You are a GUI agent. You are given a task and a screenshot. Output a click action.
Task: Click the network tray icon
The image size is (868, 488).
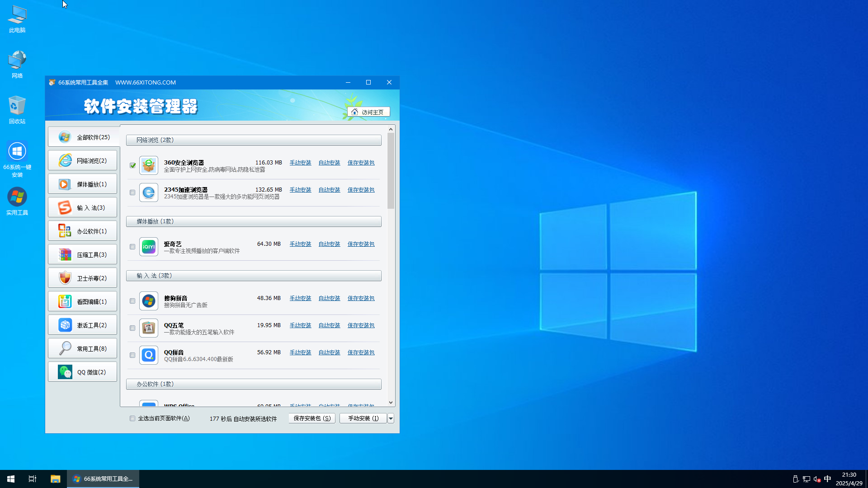click(806, 479)
